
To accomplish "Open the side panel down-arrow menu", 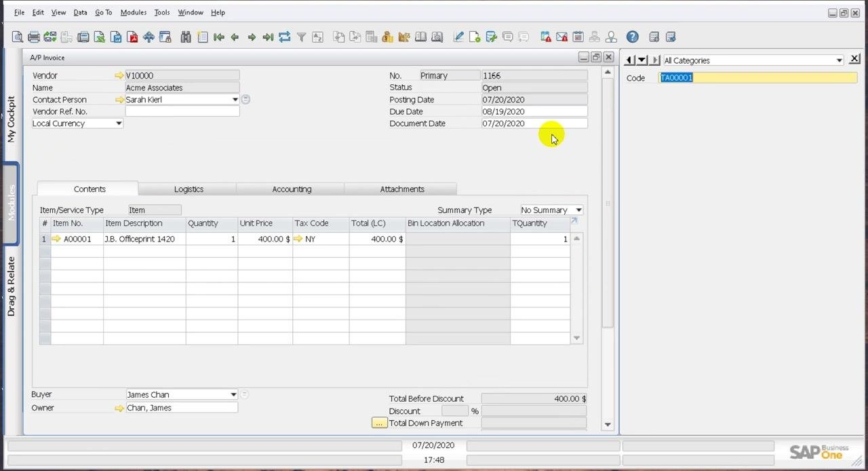I will point(642,60).
